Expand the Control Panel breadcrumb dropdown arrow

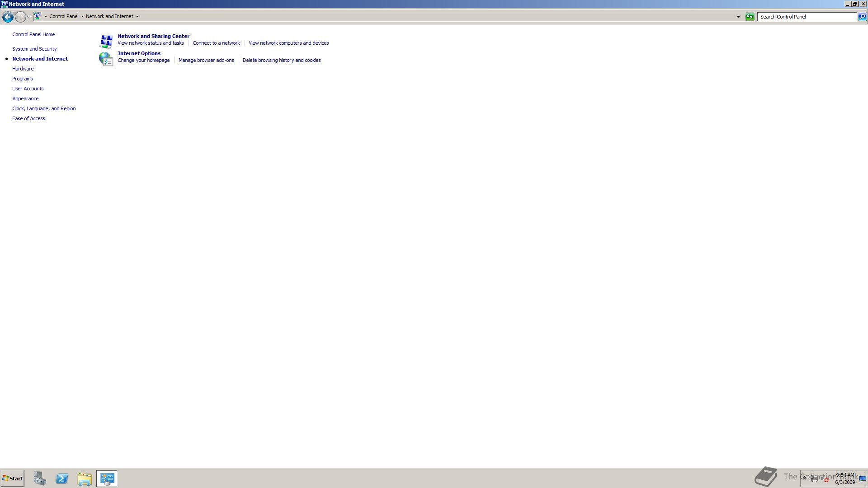(x=82, y=17)
